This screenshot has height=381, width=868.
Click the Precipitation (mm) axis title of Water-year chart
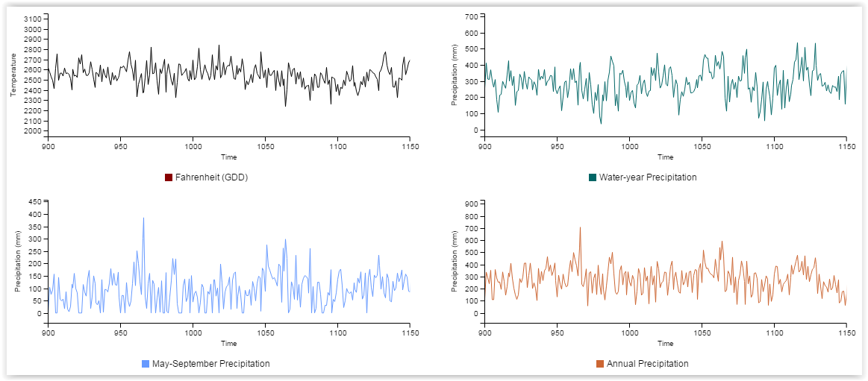pyautogui.click(x=455, y=77)
